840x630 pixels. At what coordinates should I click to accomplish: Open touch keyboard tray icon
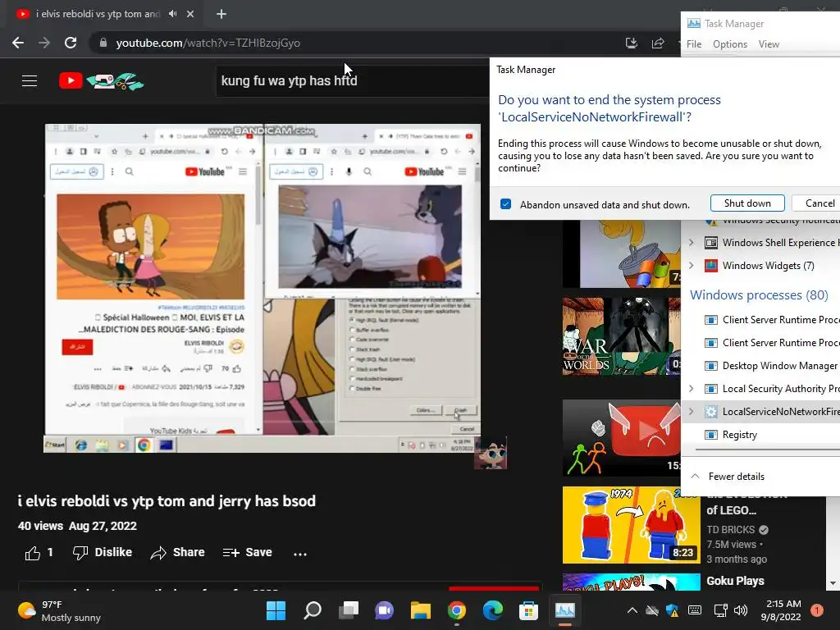pyautogui.click(x=694, y=610)
